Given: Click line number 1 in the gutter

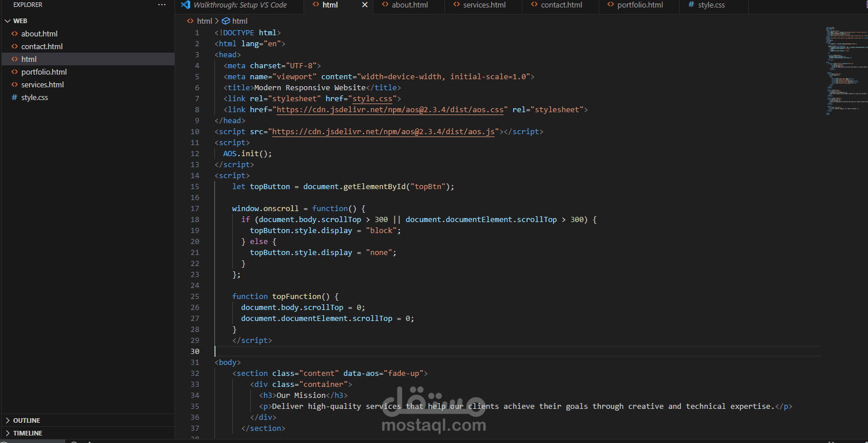Looking at the screenshot, I should coord(197,32).
